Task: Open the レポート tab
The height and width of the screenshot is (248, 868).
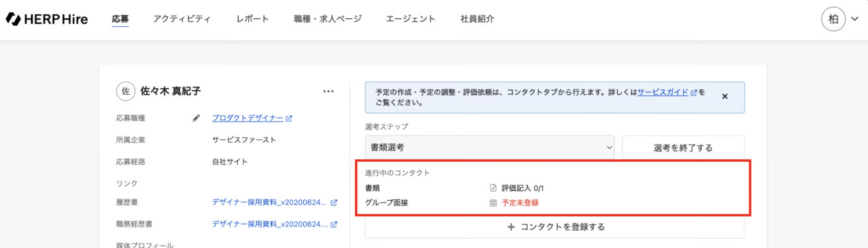Action: [x=253, y=19]
